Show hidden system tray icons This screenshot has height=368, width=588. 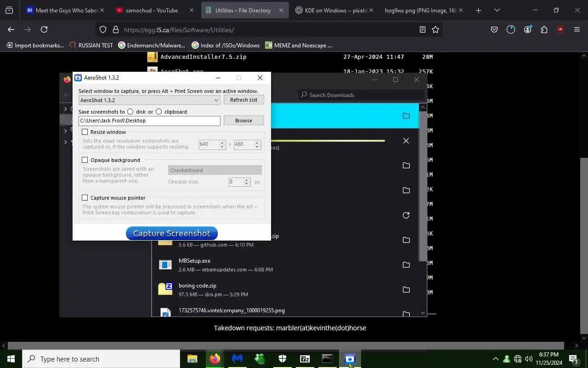click(x=495, y=359)
